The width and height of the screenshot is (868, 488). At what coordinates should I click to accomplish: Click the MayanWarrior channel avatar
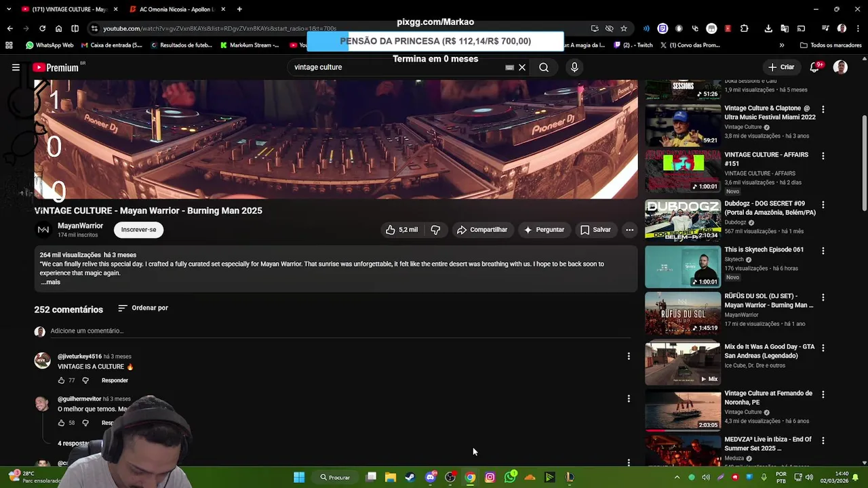[x=43, y=230]
